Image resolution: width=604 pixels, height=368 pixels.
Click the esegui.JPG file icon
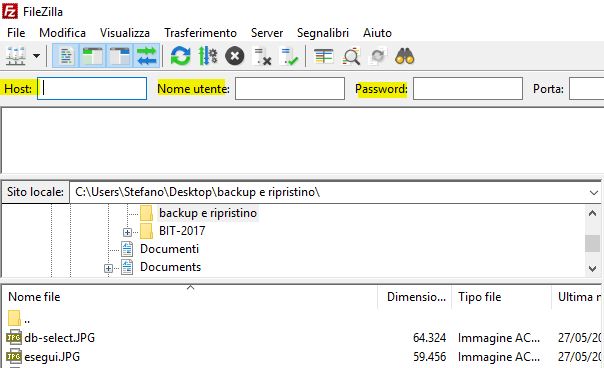(14, 357)
